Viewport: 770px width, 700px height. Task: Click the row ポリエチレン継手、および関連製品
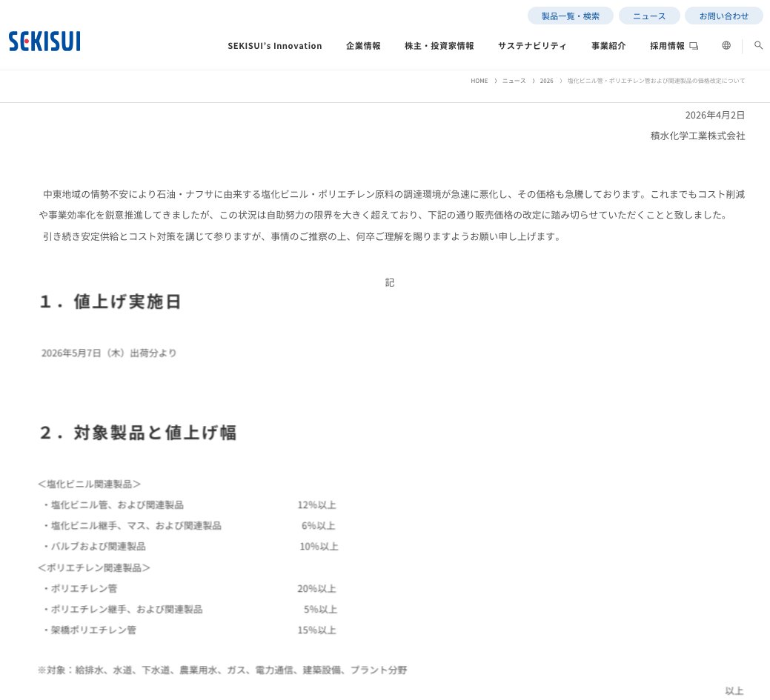click(x=123, y=609)
